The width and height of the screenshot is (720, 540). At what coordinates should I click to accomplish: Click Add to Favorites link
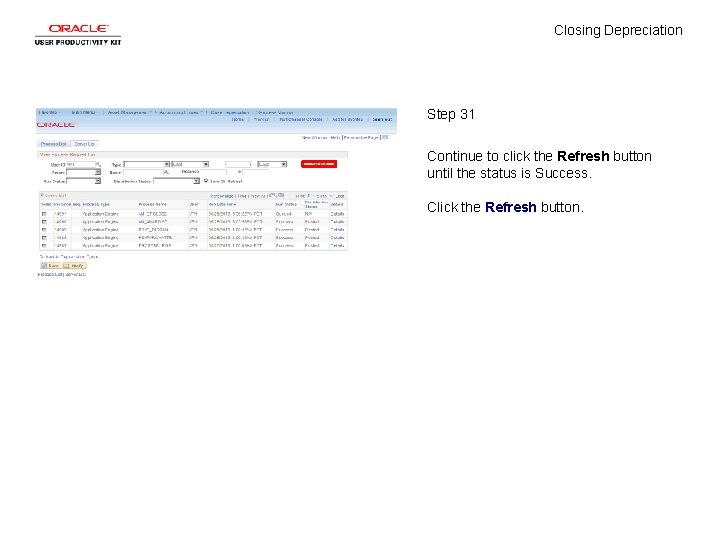347,119
